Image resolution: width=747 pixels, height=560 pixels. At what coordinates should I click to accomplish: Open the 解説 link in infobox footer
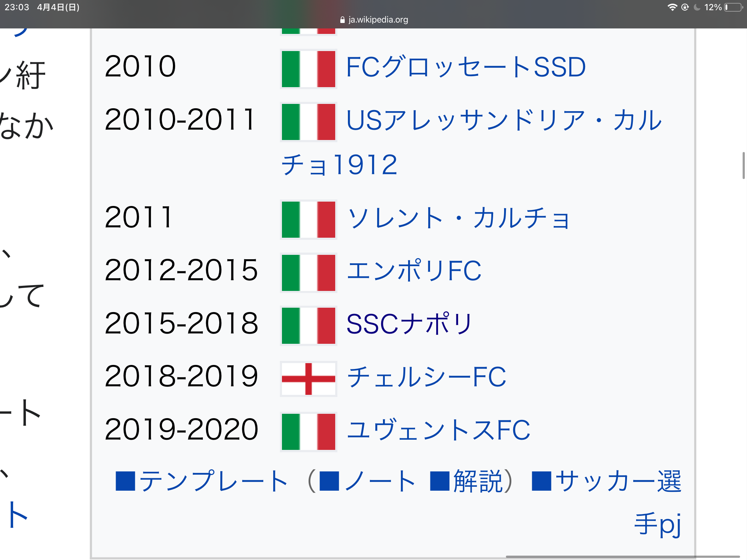pyautogui.click(x=478, y=481)
